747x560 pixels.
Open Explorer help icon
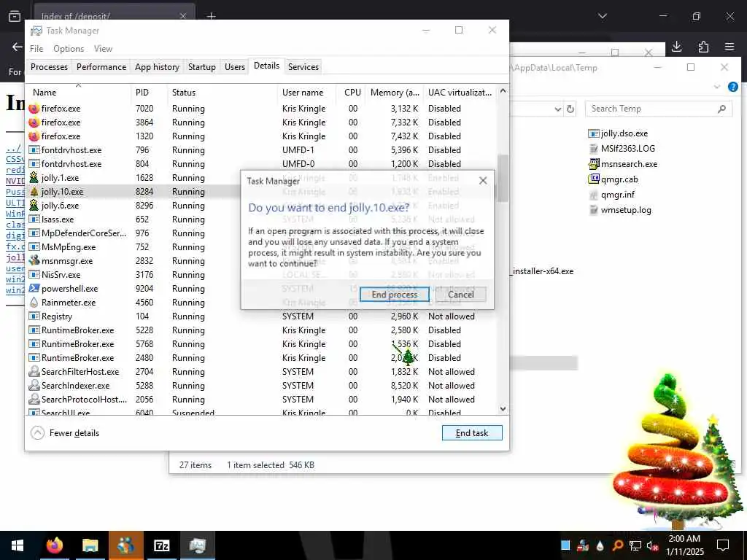[x=732, y=87]
